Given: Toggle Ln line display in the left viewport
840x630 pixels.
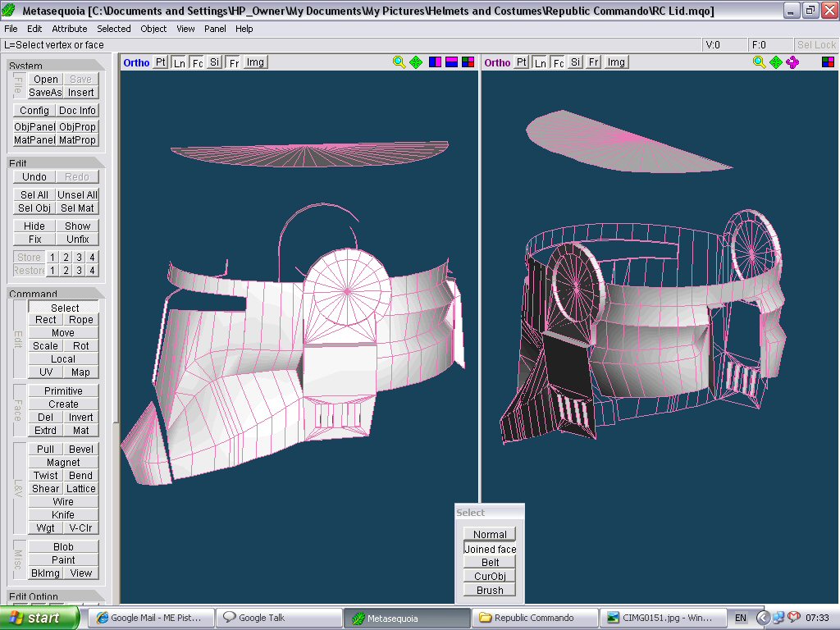Looking at the screenshot, I should 179,62.
